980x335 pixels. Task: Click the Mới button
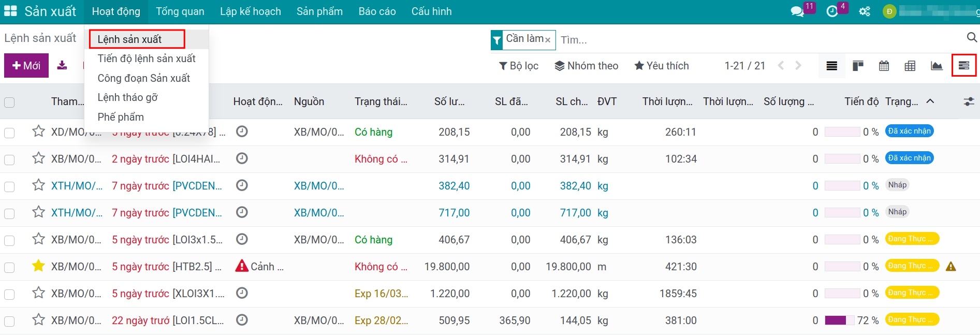[x=26, y=66]
